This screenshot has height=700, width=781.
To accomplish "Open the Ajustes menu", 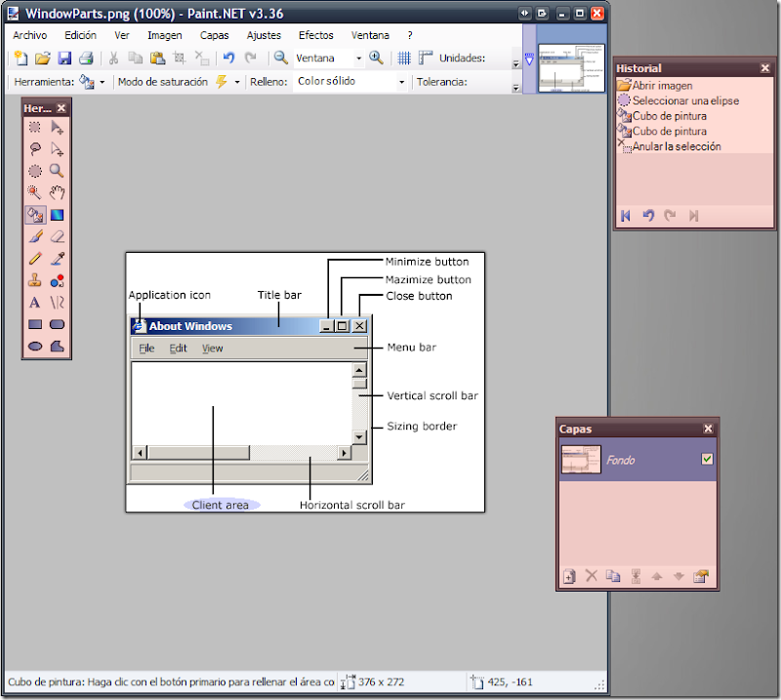I will 264,35.
